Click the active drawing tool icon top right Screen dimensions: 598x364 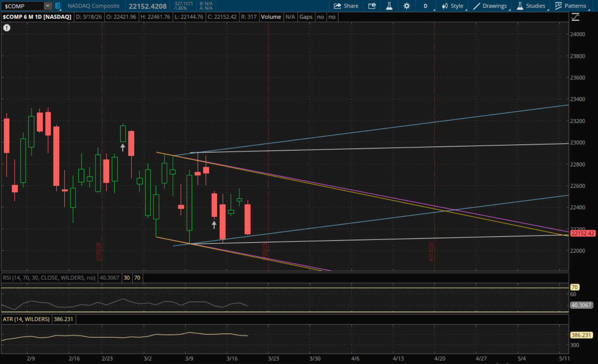click(x=575, y=17)
